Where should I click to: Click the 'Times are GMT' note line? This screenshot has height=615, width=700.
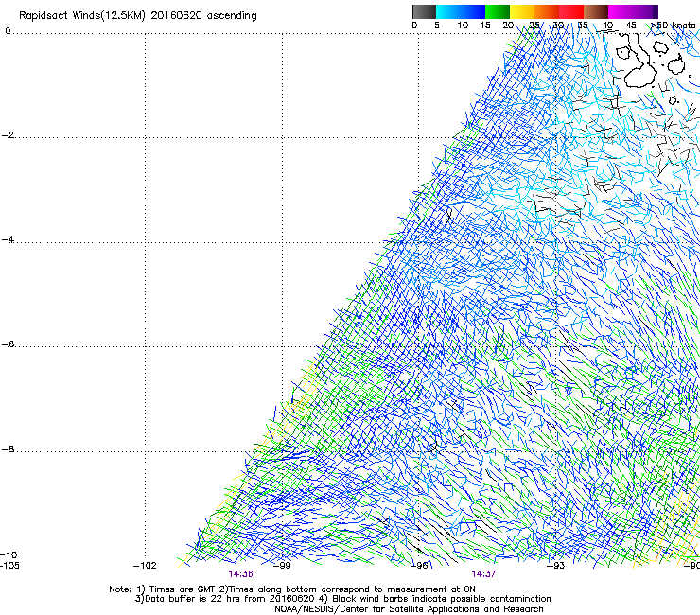(x=292, y=589)
